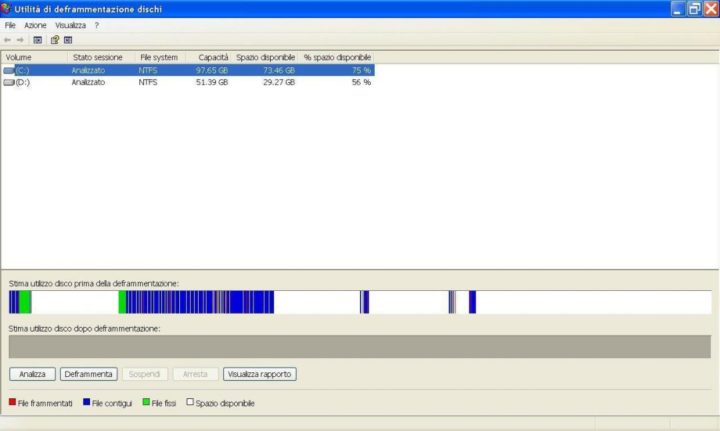Select the D: drive icon
Image resolution: width=720 pixels, height=431 pixels.
[x=9, y=82]
